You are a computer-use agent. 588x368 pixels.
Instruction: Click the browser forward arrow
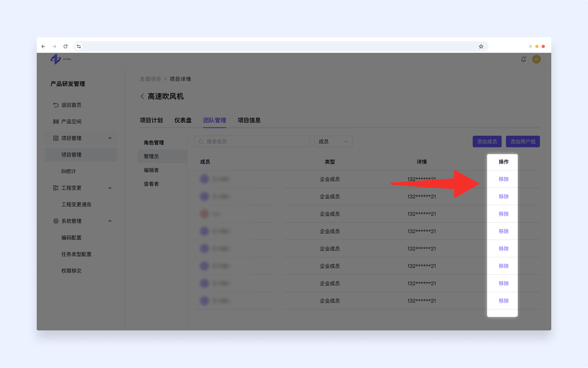[x=54, y=46]
